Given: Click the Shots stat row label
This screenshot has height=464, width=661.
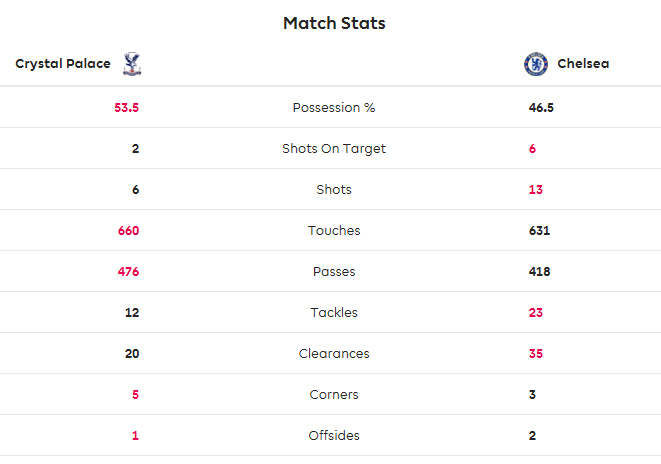Looking at the screenshot, I should 334,190.
